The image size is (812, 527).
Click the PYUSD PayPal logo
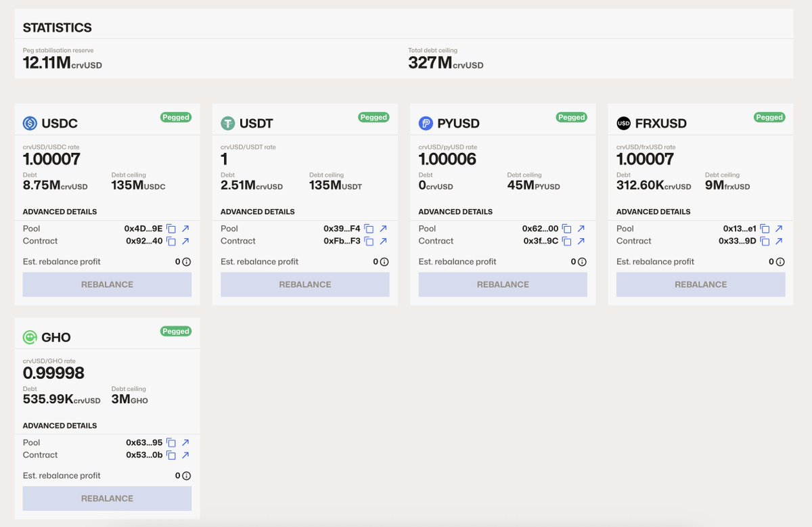426,123
